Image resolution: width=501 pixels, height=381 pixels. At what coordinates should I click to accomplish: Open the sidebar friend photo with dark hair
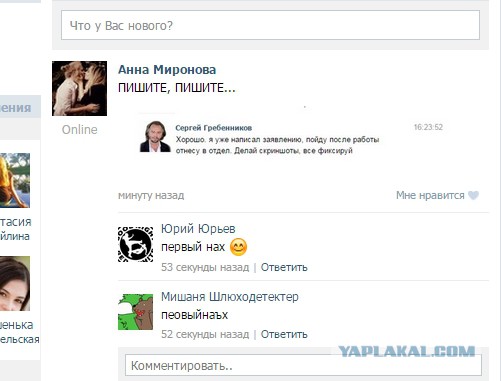tap(15, 284)
